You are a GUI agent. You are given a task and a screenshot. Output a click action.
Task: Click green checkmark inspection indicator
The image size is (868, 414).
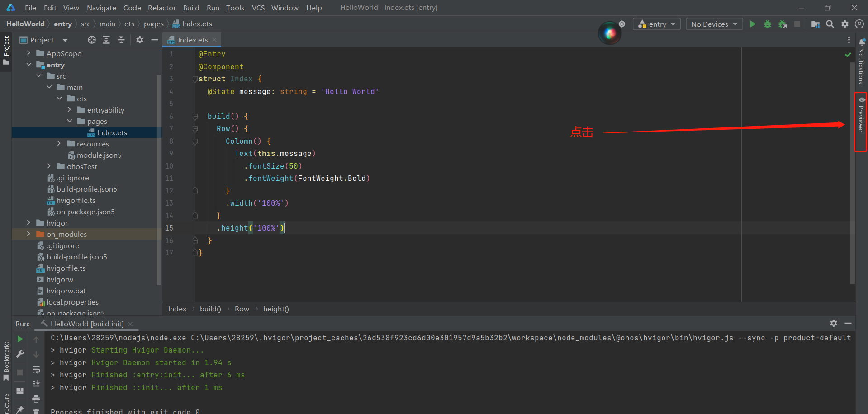point(848,55)
